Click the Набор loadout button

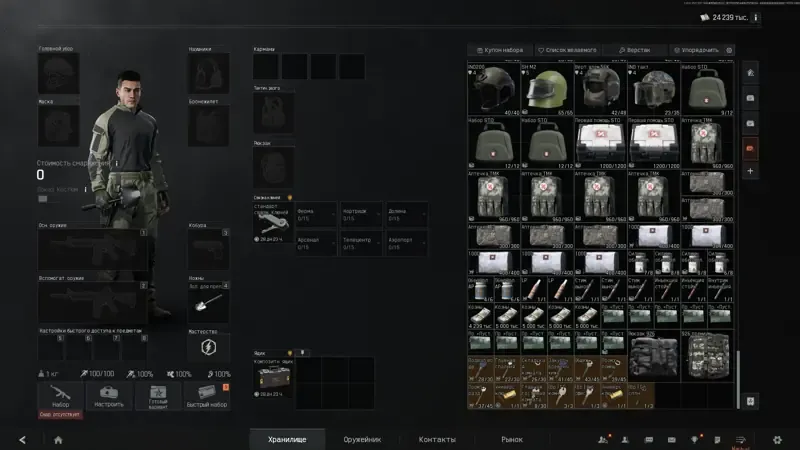coord(60,396)
